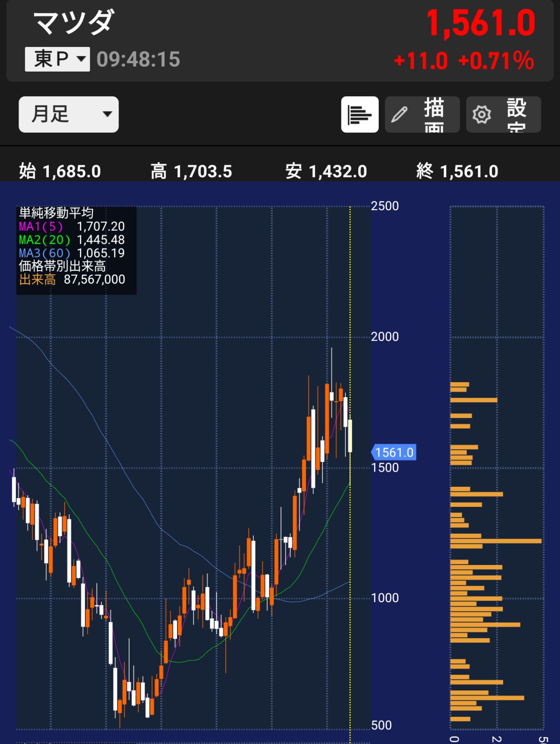
Task: Open the 月足 timeframe dropdown
Action: point(69,114)
